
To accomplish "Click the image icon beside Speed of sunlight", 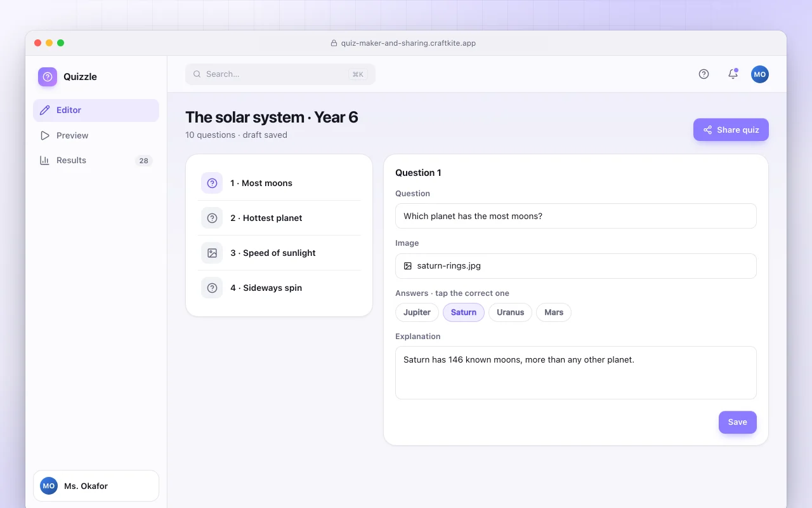I will [x=212, y=253].
